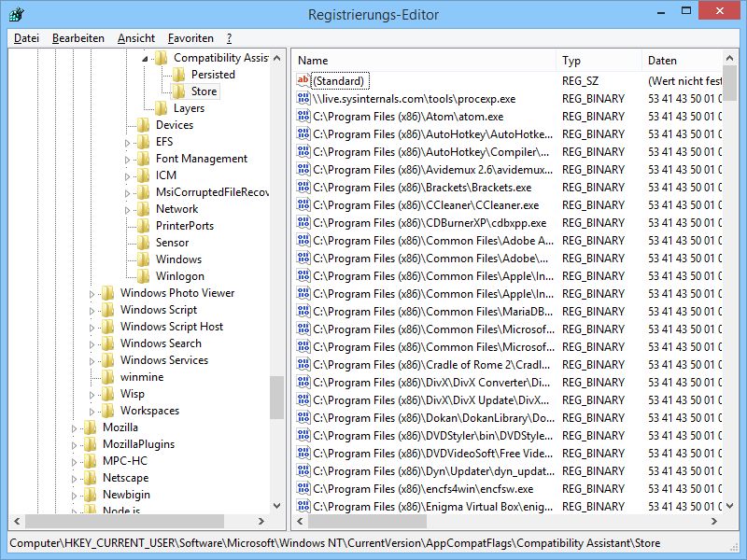Expand the EFS key
This screenshot has height=560, width=747.
point(127,143)
